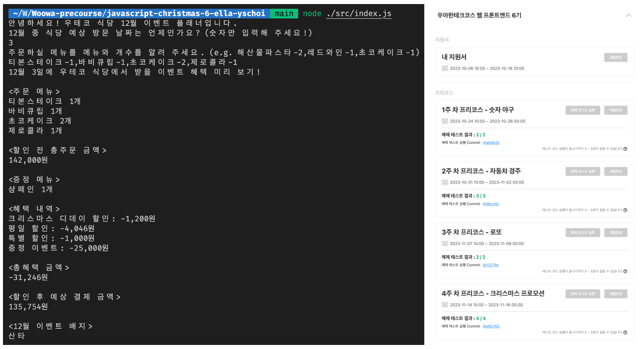Click the 평일 할인: -4,046원 line
This screenshot has height=349, width=644.
[x=52, y=228]
